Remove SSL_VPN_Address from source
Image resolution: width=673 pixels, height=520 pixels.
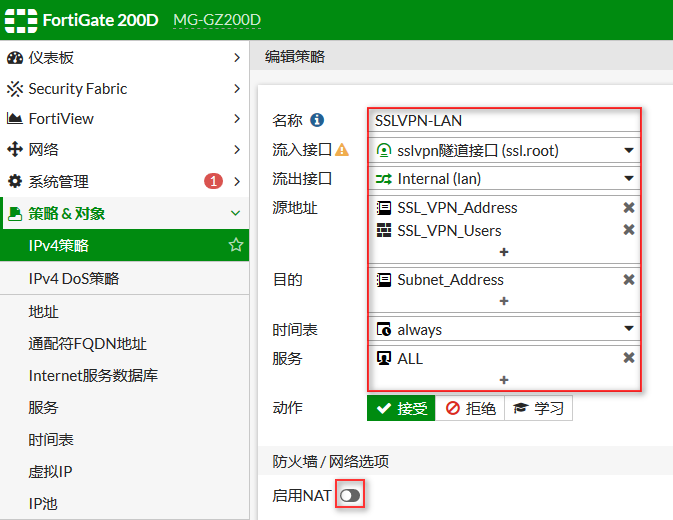coord(629,208)
